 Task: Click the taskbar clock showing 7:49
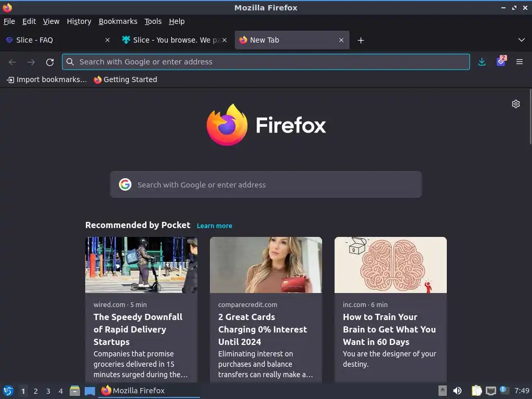[x=522, y=391]
